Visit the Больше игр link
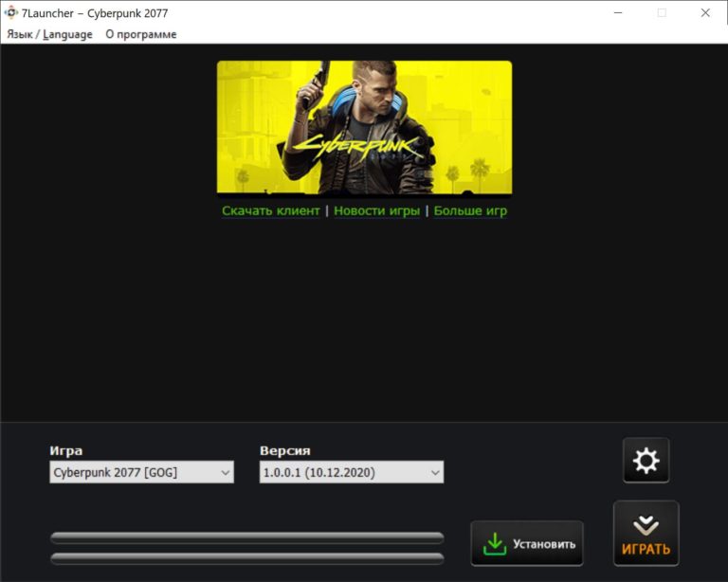The height and width of the screenshot is (582, 728). [470, 210]
